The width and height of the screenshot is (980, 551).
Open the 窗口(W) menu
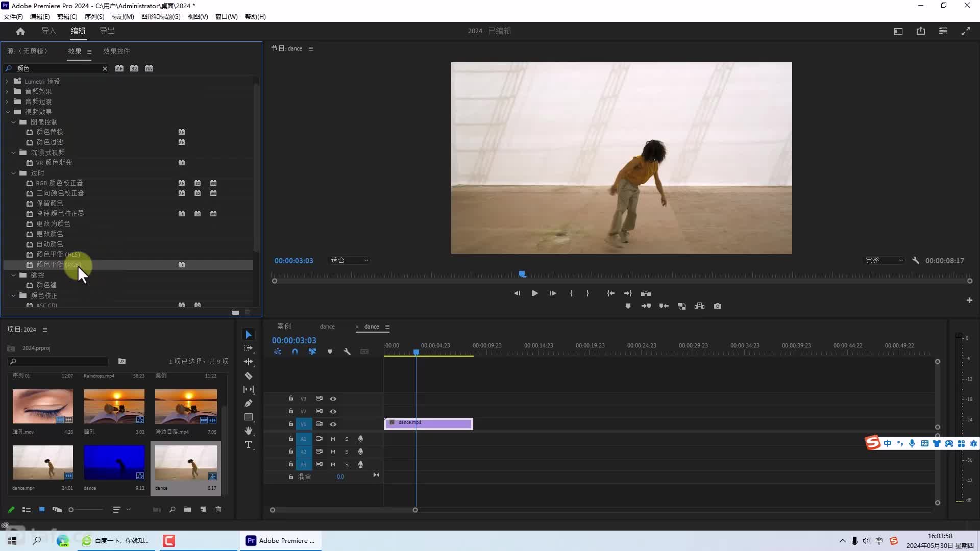(x=226, y=16)
